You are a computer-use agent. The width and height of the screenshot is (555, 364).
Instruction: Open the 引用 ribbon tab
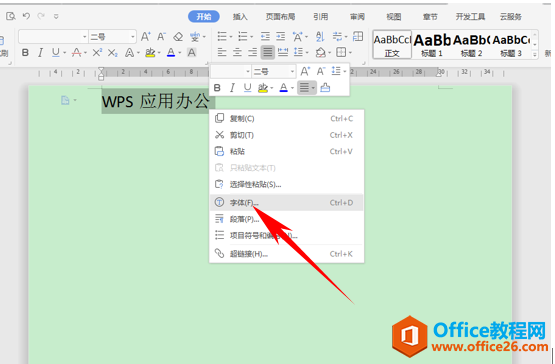[x=320, y=17]
